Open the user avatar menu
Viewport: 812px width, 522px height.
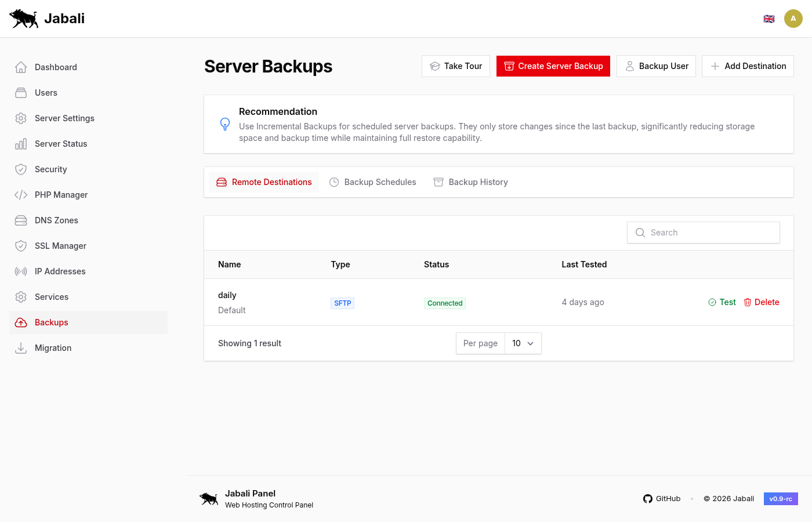click(793, 19)
